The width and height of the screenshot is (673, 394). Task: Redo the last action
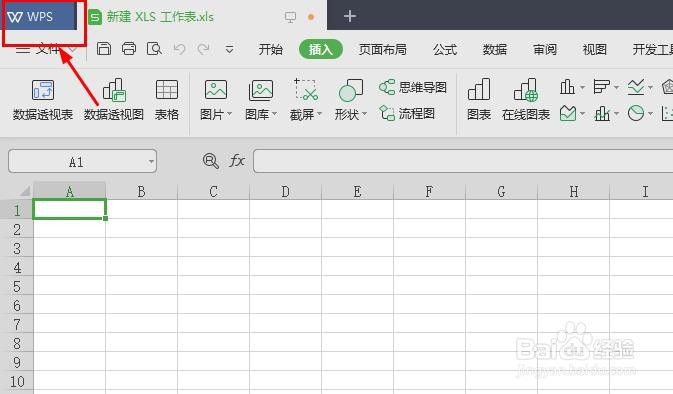coord(203,49)
